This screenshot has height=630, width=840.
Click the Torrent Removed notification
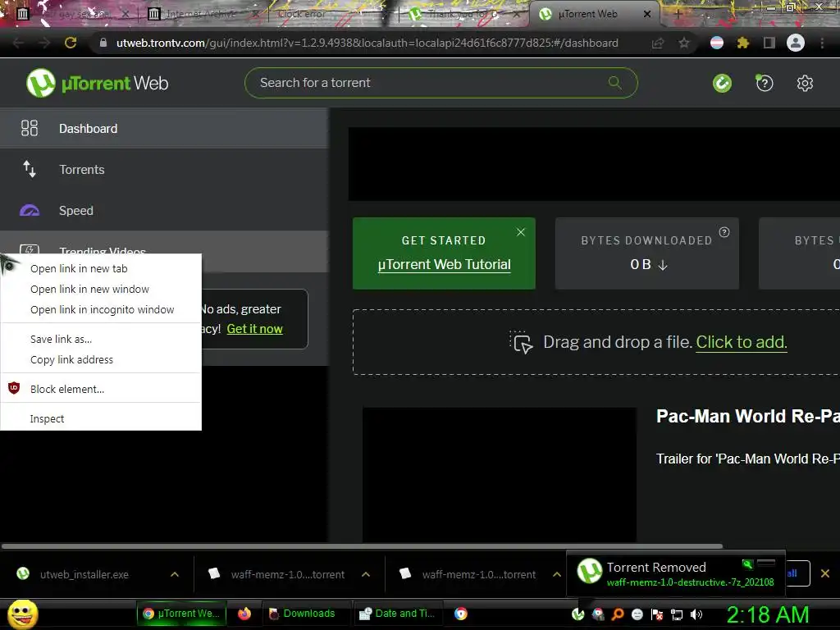click(676, 573)
